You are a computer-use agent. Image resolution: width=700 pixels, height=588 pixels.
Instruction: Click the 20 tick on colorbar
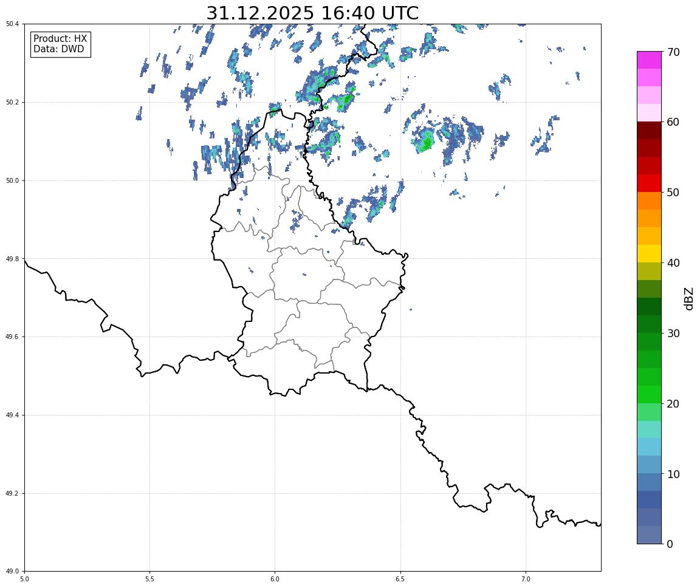click(674, 404)
